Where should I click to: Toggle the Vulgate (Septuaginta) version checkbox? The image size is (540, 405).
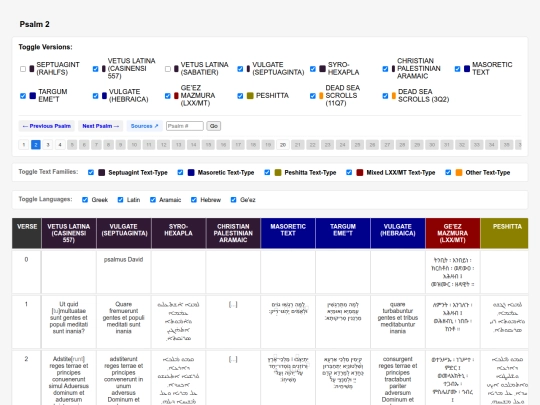(x=240, y=69)
